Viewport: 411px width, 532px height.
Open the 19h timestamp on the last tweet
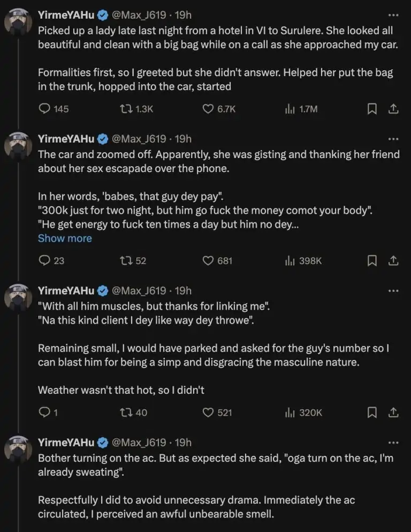(183, 443)
